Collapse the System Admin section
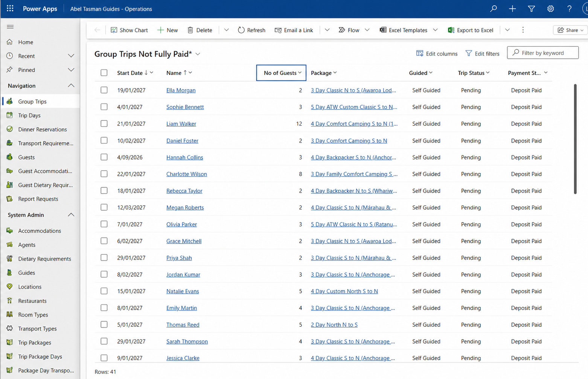This screenshot has height=379, width=588. coord(71,215)
